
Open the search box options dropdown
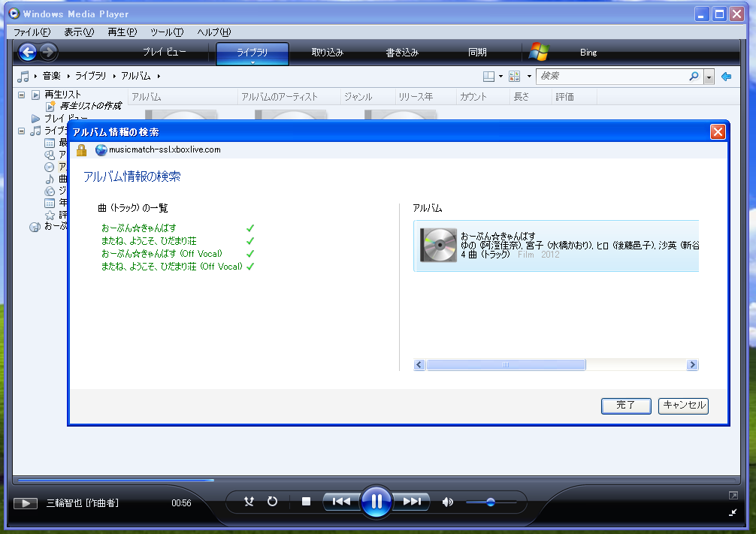pos(709,77)
